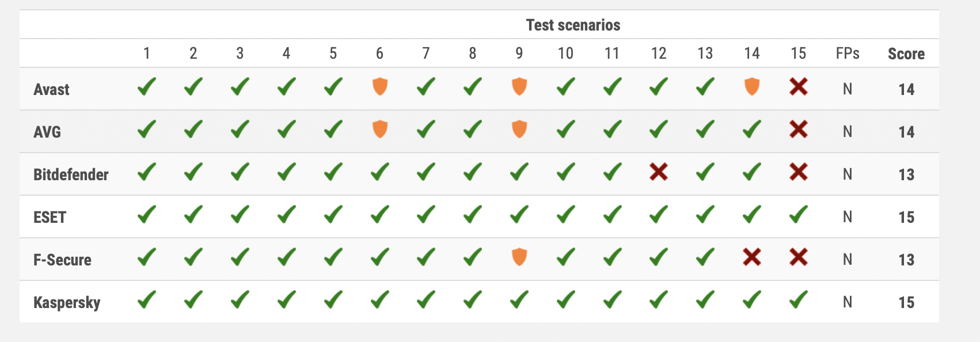Click AVG's red X in scenario 15
The height and width of the screenshot is (342, 980).
pyautogui.click(x=798, y=130)
